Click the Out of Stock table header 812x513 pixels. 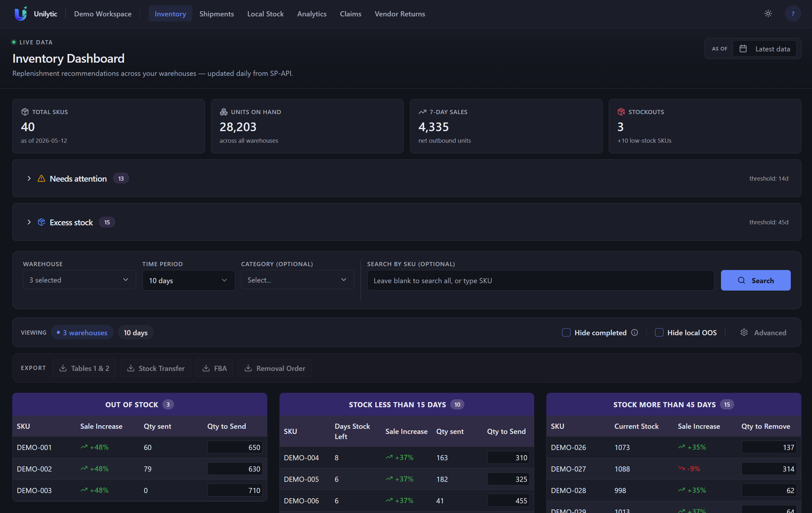tap(140, 404)
